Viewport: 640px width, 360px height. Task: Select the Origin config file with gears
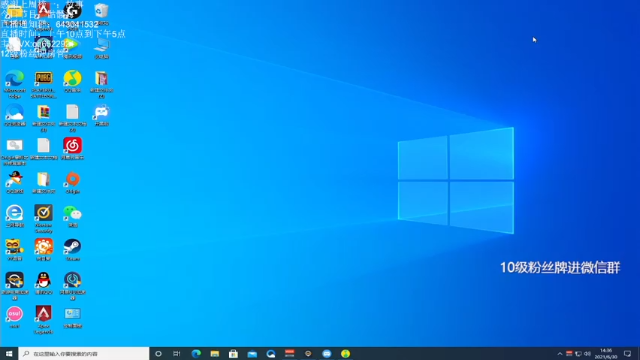(14, 145)
